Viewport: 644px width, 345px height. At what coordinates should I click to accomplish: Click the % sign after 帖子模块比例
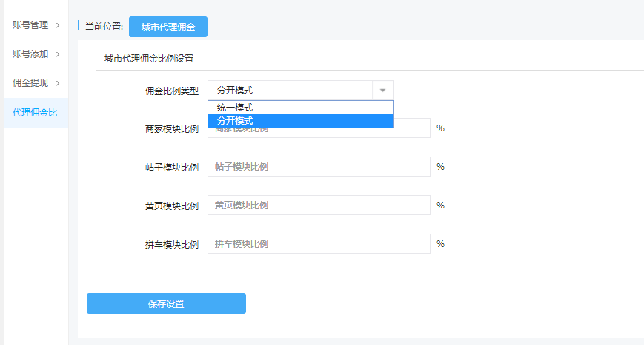(x=440, y=166)
